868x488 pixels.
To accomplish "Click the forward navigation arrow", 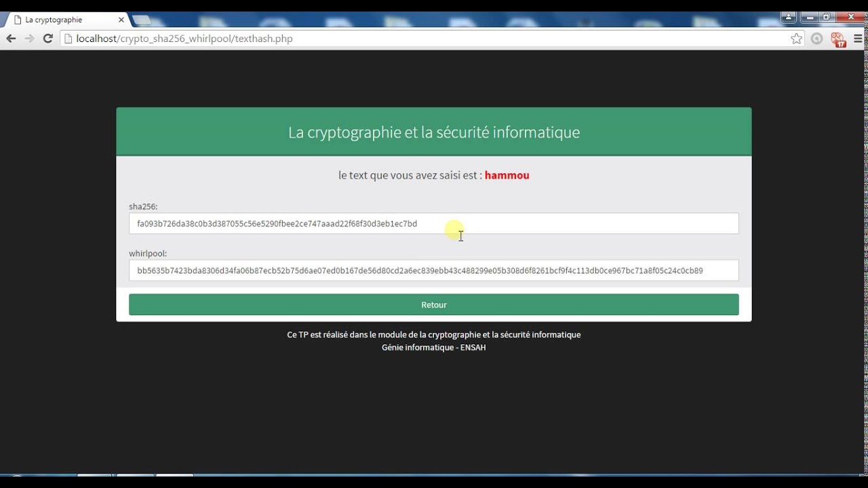I will 29,39.
